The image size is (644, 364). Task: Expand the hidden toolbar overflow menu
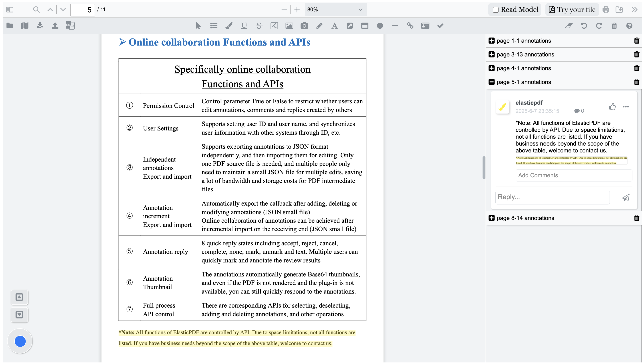[x=634, y=10]
